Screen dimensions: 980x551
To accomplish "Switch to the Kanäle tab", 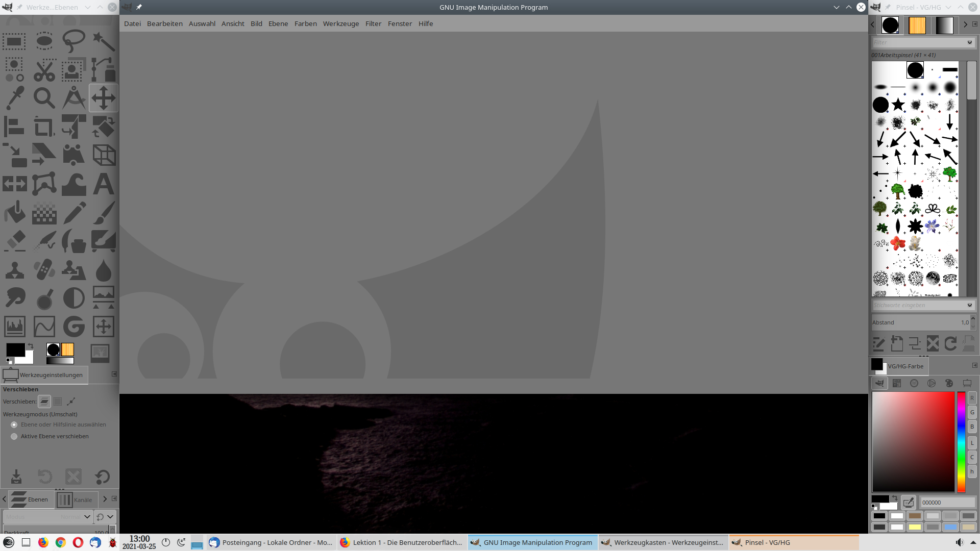I will tap(76, 499).
